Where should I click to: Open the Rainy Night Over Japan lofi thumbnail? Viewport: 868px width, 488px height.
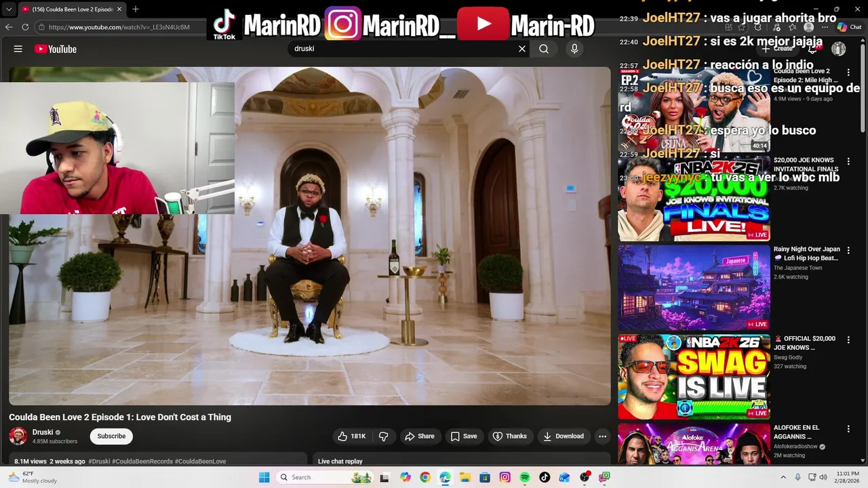click(694, 287)
